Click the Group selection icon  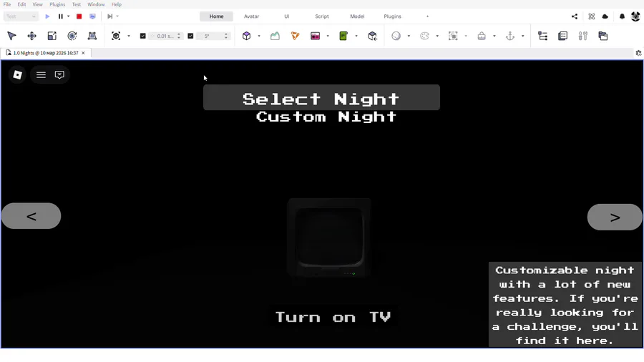[x=453, y=36]
